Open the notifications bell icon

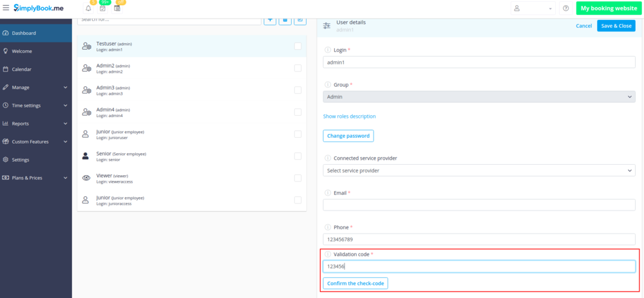(x=88, y=8)
